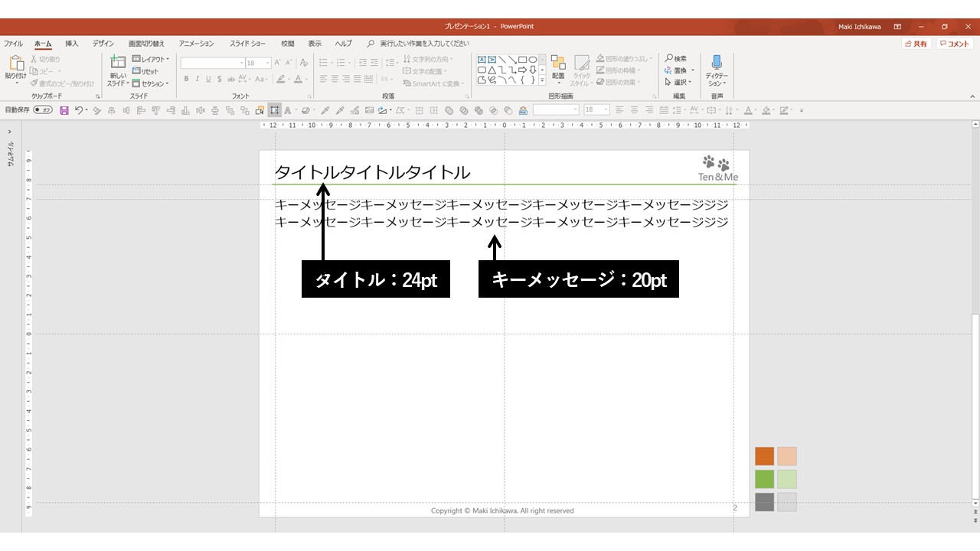
Task: Click the selected crop icon in quick access toolbar
Action: [275, 110]
